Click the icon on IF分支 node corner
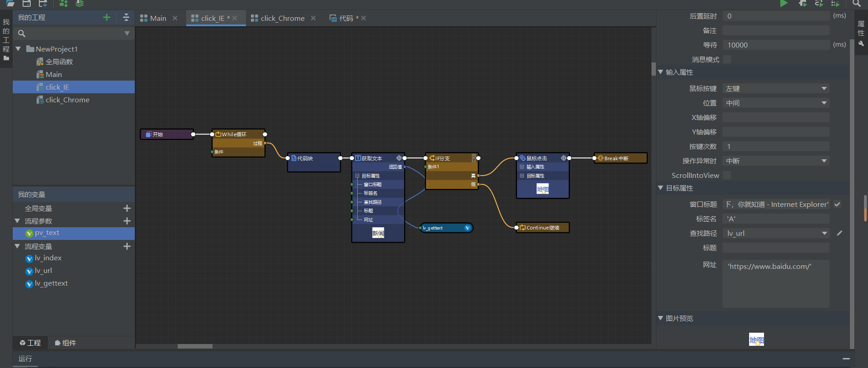 (474, 158)
